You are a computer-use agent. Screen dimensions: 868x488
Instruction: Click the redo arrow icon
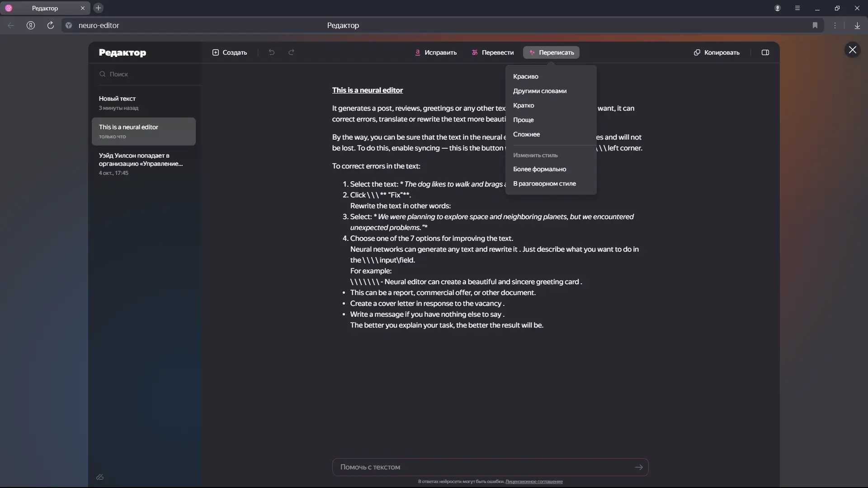click(x=292, y=52)
